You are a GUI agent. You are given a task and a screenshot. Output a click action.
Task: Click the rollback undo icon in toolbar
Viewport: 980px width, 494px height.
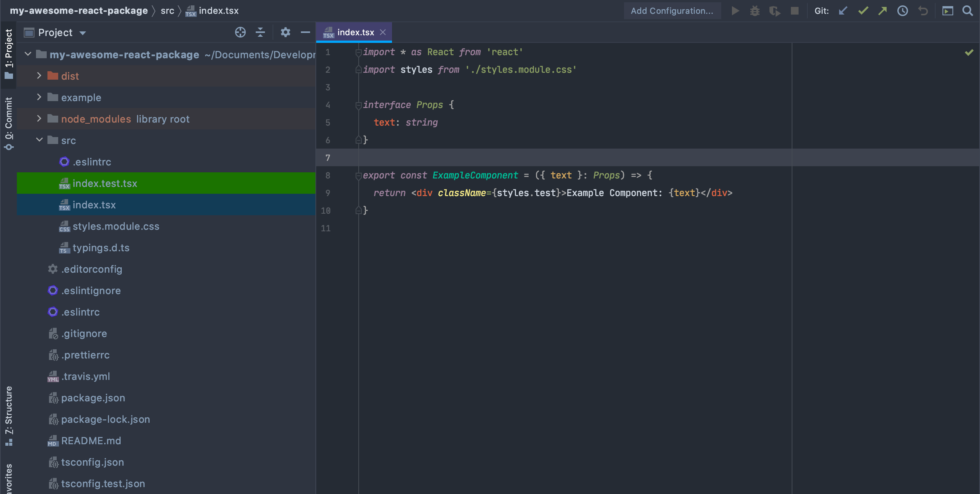click(x=923, y=11)
